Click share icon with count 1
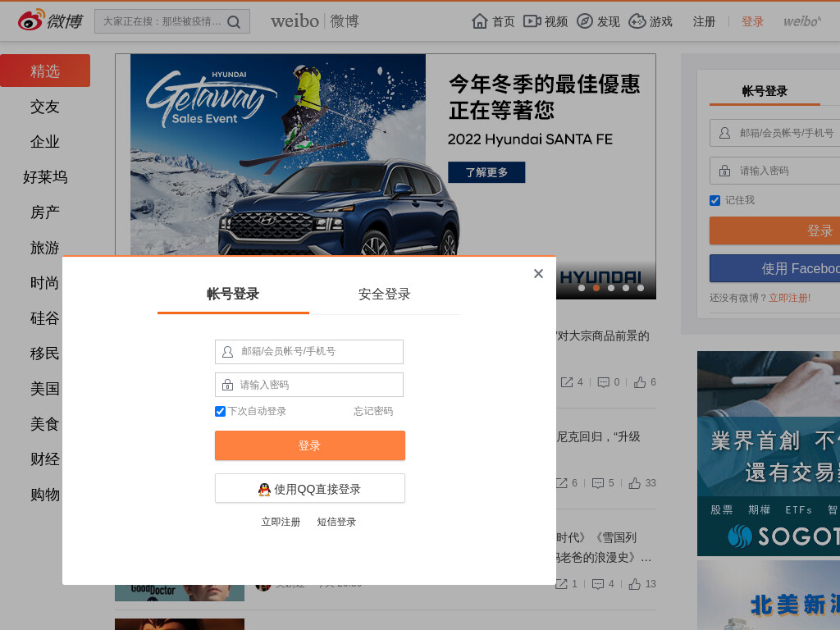Viewport: 840px width, 630px height. [561, 584]
